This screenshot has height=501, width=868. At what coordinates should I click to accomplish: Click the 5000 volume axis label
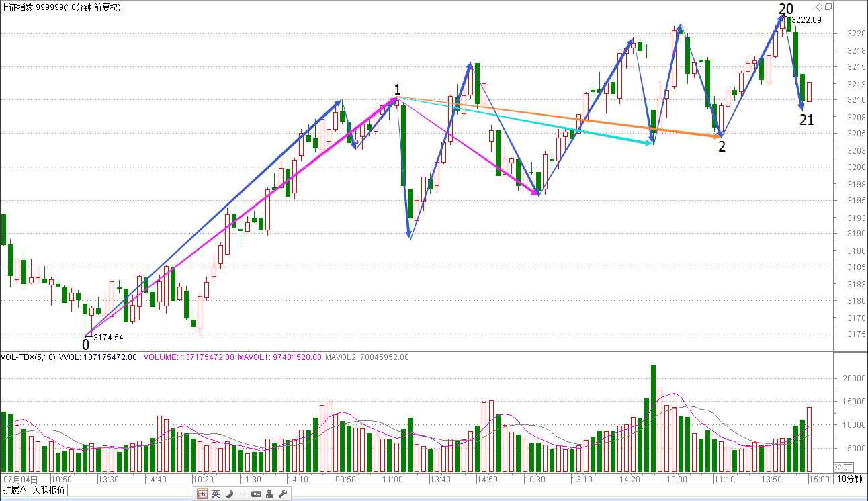pos(856,449)
